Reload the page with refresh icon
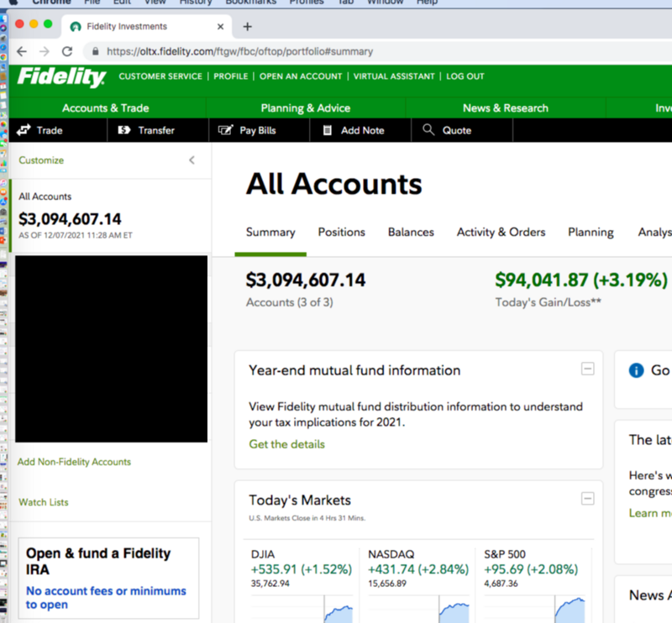This screenshot has width=672, height=623. (67, 51)
